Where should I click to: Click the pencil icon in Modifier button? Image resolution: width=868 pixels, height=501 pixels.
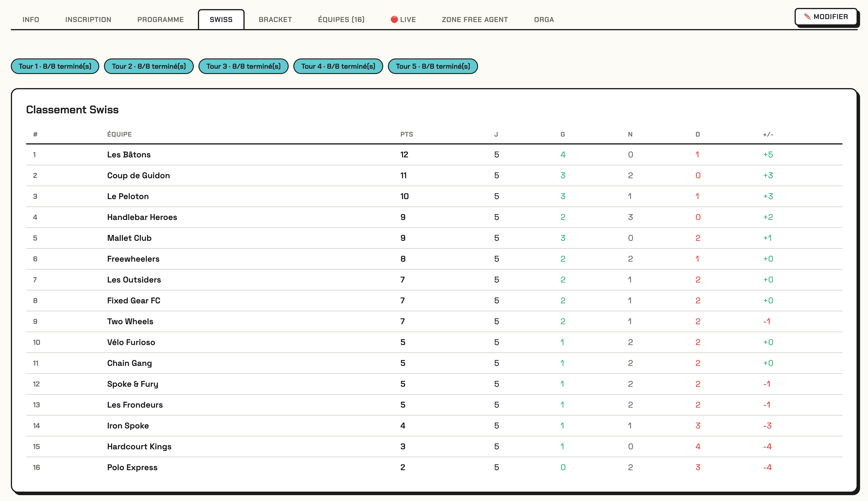(807, 16)
